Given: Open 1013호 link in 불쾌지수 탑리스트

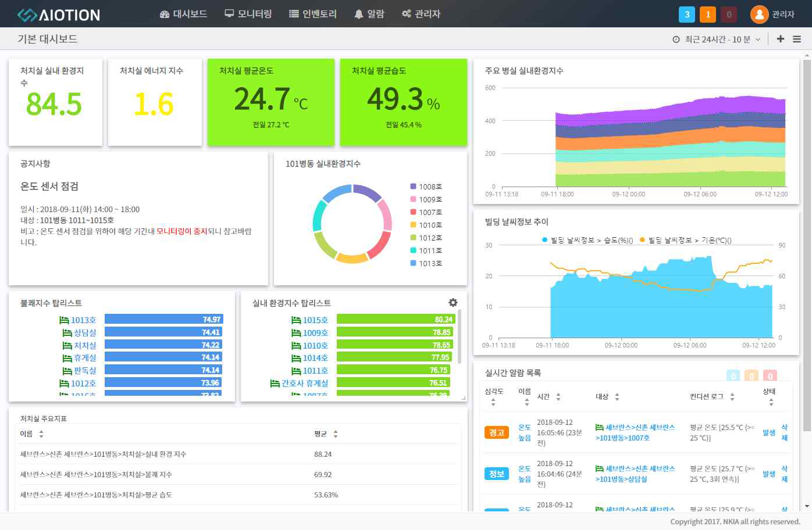Looking at the screenshot, I should [83, 320].
